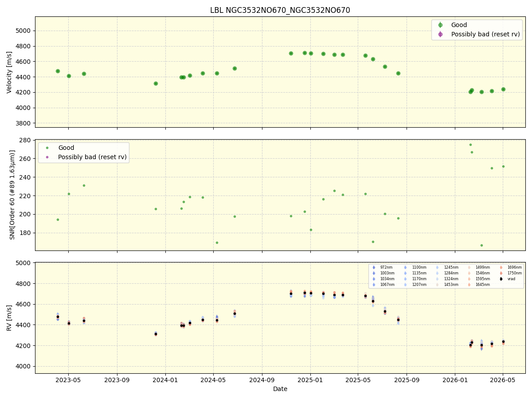This screenshot has width=532, height=399.
Task: Click the SNR[Order 60 (#89 1.63µm)] y-axis label
Action: [x=12, y=195]
